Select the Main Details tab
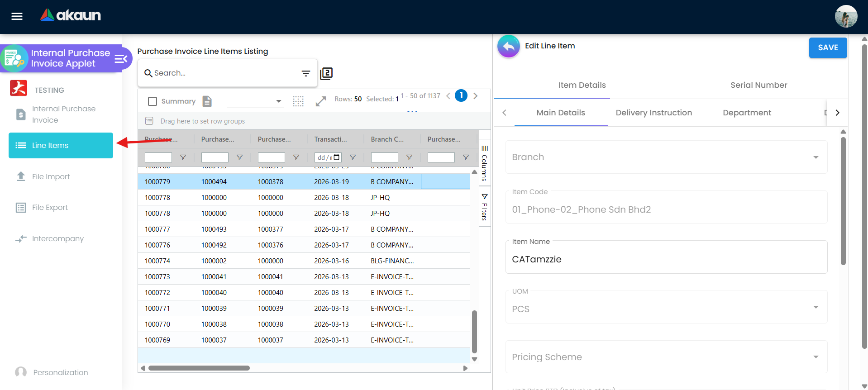Image resolution: width=868 pixels, height=390 pixels. click(561, 113)
